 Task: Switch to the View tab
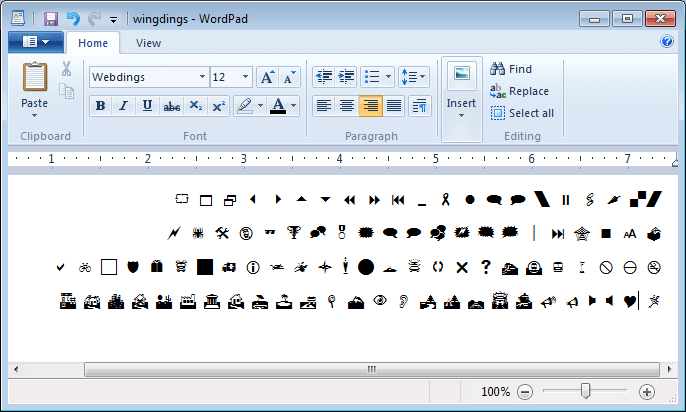148,43
